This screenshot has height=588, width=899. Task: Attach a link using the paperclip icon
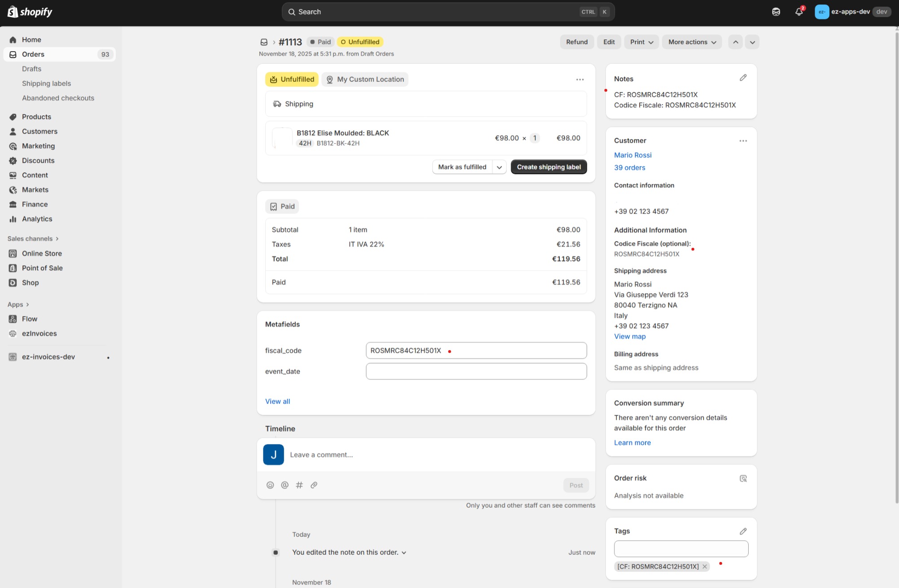coord(314,485)
